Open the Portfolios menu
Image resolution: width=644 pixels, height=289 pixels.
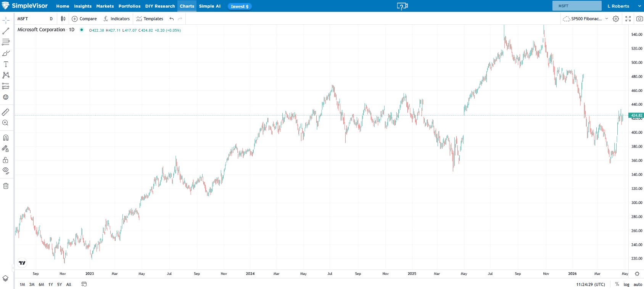tap(129, 6)
